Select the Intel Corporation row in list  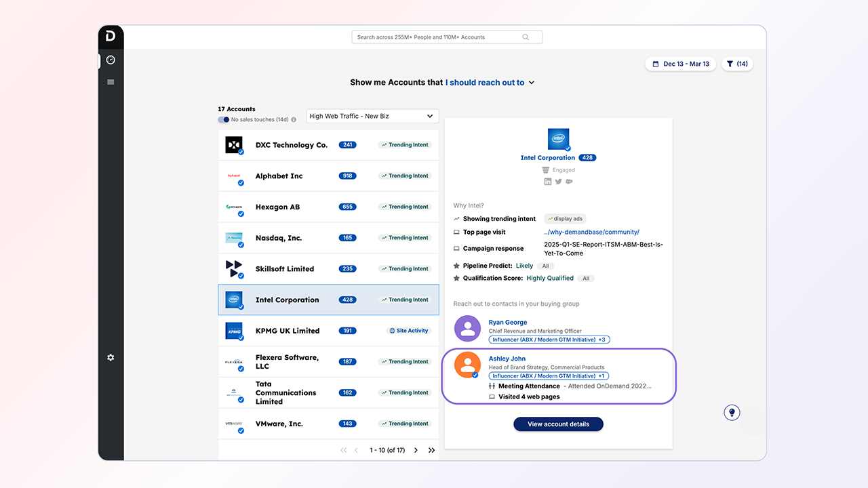[x=328, y=300]
